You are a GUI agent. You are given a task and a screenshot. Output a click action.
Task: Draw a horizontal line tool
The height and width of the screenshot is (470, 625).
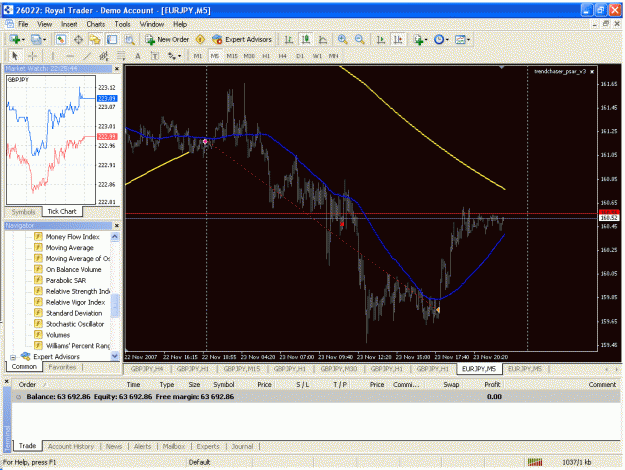[x=70, y=56]
